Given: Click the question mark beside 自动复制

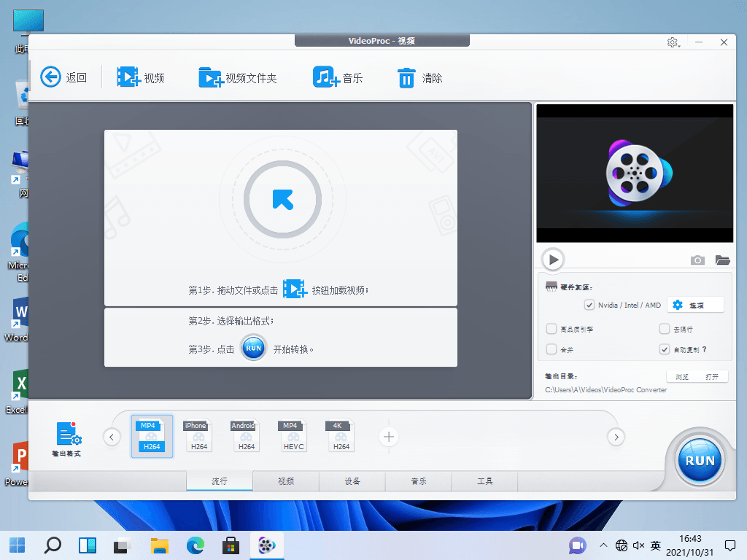Looking at the screenshot, I should 705,349.
